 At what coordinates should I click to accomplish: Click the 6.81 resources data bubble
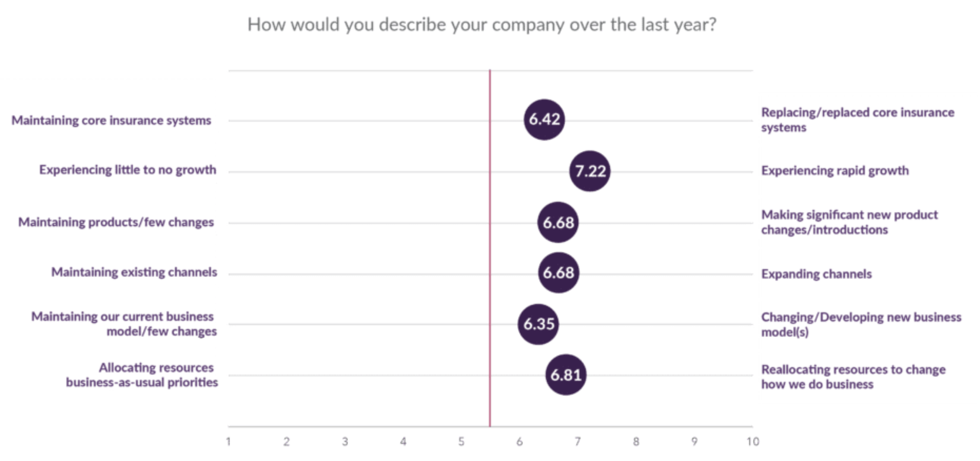566,375
